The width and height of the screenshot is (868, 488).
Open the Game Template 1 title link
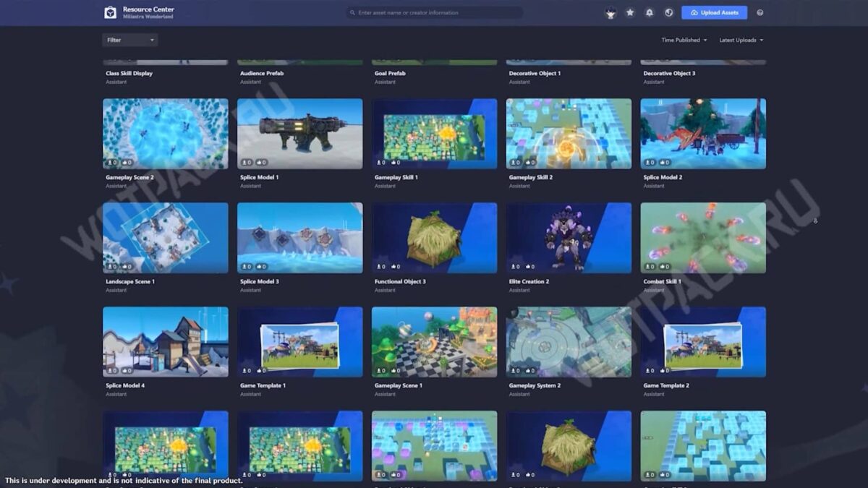coord(263,385)
